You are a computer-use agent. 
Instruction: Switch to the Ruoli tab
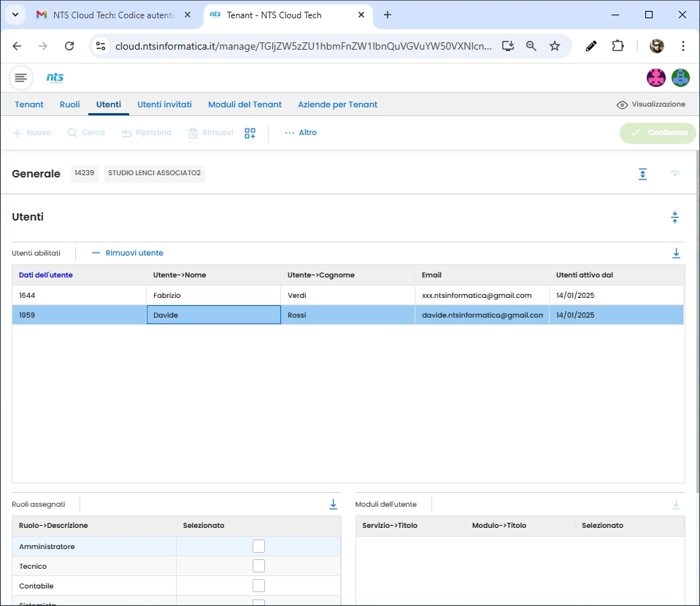[x=69, y=104]
